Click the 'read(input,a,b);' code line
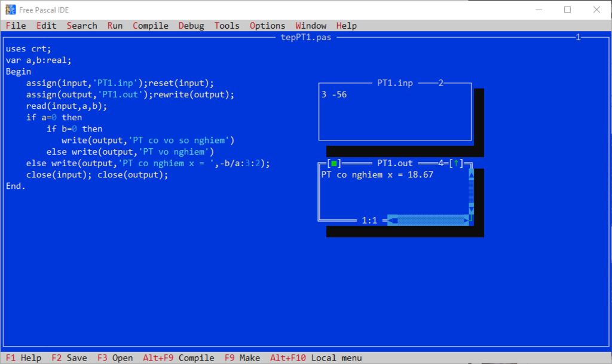 [66, 106]
